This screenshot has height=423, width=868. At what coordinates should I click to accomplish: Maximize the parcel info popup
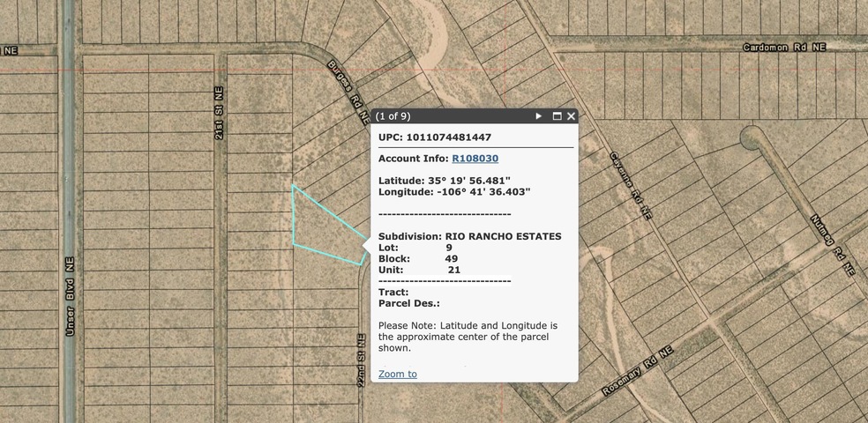click(557, 116)
